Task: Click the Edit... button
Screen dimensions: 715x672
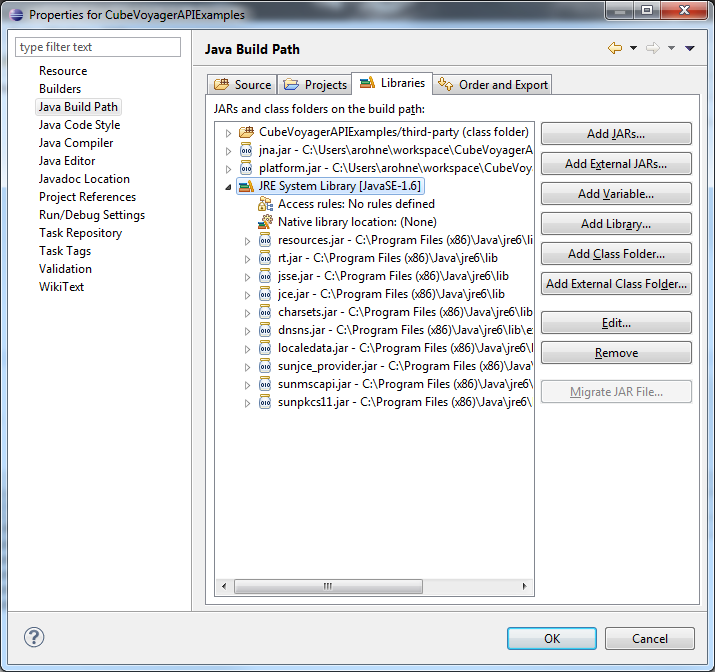Action: [616, 323]
